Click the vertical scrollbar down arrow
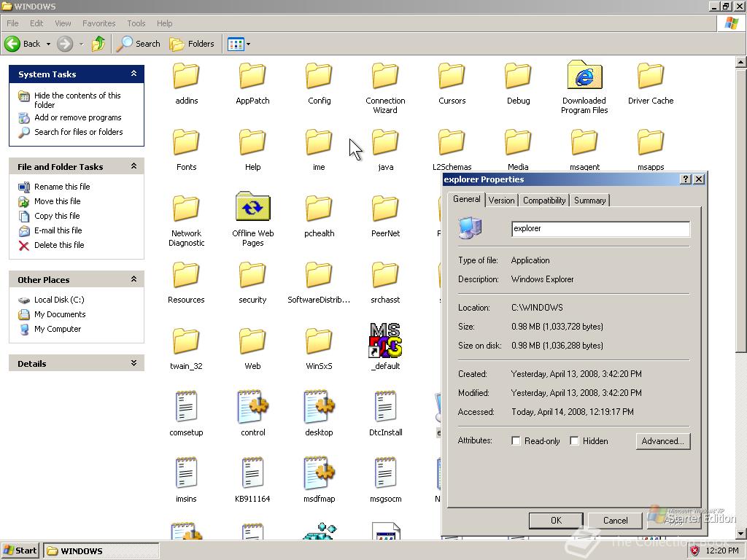747x560 pixels. [741, 533]
